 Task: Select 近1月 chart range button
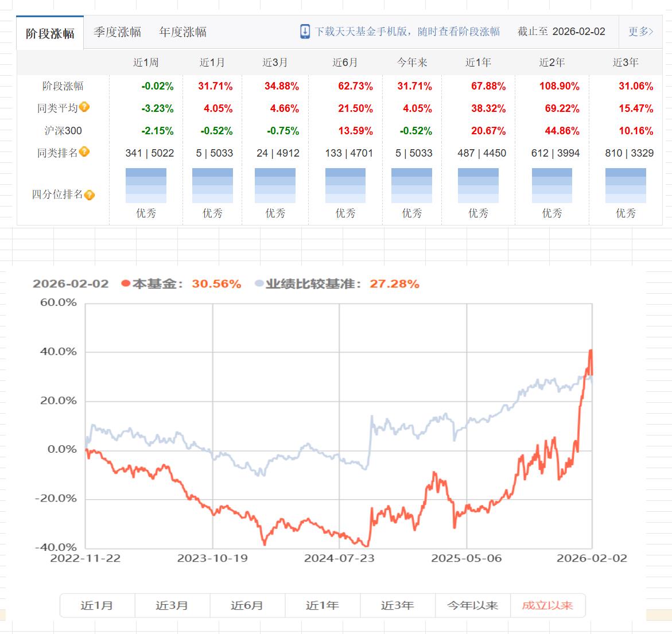point(98,605)
